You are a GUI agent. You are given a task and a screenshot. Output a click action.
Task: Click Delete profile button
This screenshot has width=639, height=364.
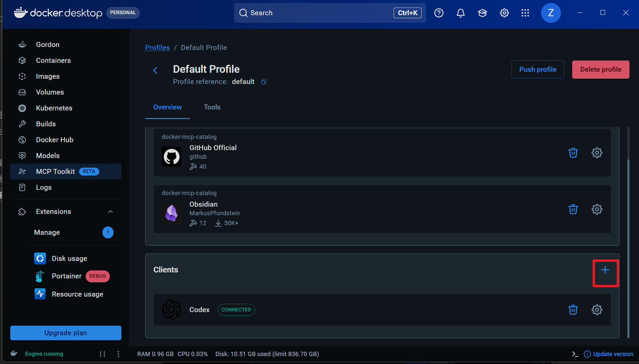point(601,69)
